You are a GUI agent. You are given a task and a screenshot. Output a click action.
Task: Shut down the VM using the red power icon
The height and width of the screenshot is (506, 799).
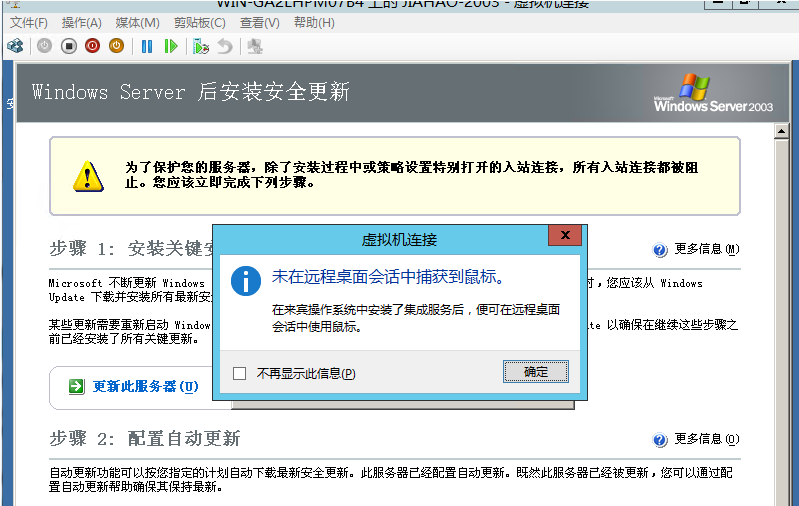point(92,46)
